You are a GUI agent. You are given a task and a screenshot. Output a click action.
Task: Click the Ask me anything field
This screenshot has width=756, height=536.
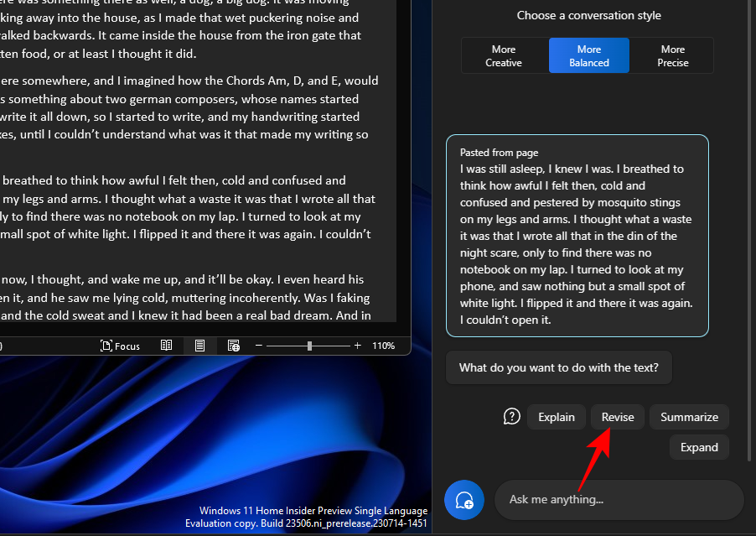click(619, 499)
